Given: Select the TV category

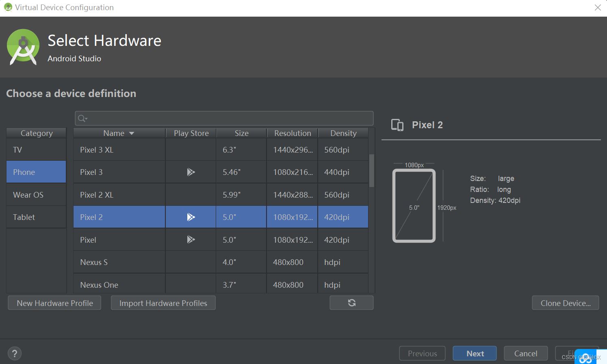Looking at the screenshot, I should [36, 150].
